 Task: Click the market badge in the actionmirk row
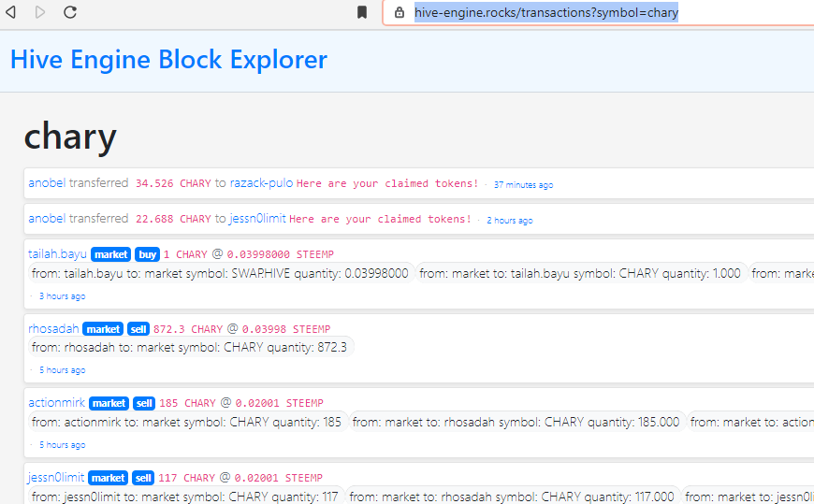coord(109,403)
